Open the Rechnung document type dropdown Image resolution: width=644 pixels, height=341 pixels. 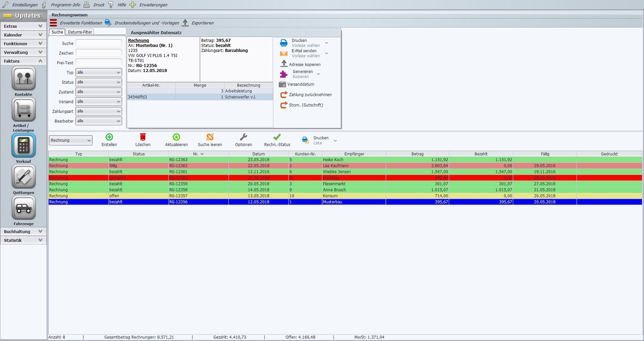coord(71,140)
